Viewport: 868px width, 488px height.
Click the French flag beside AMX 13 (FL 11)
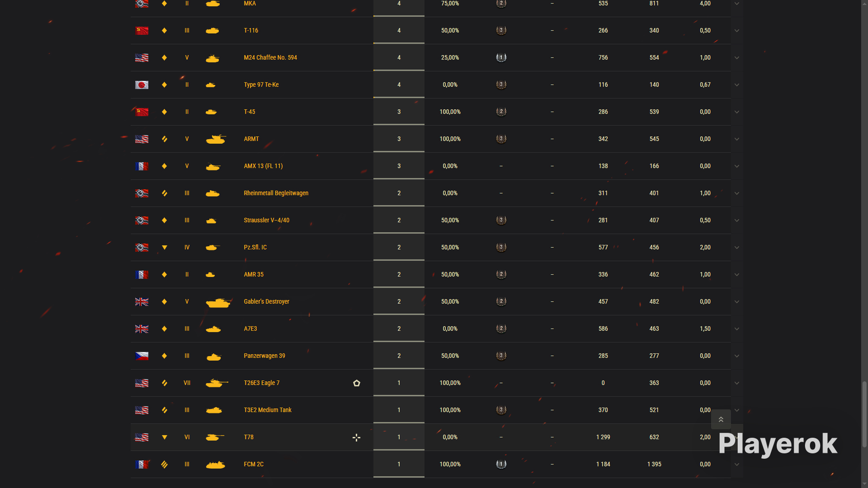click(x=142, y=166)
